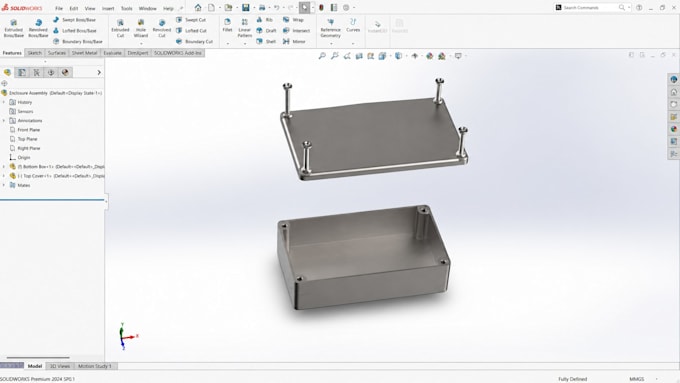Image resolution: width=680 pixels, height=383 pixels.
Task: Open the Insert menu
Action: [108, 8]
